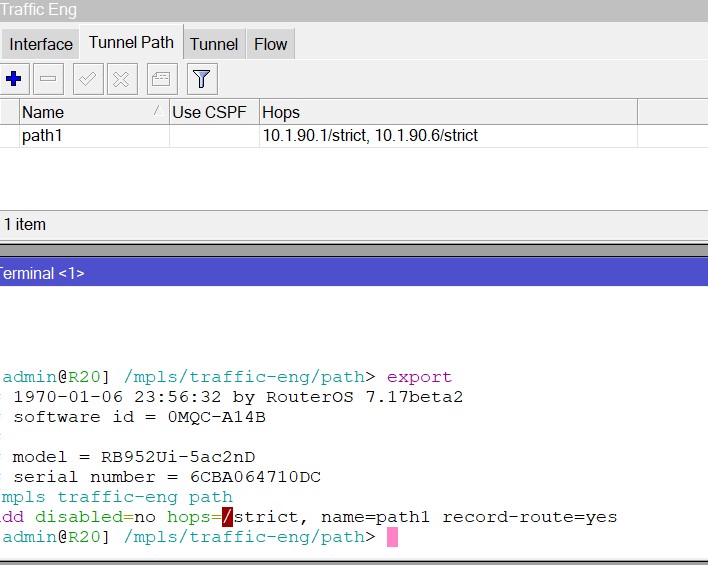Click the highlighted slash after hops=

click(227, 517)
